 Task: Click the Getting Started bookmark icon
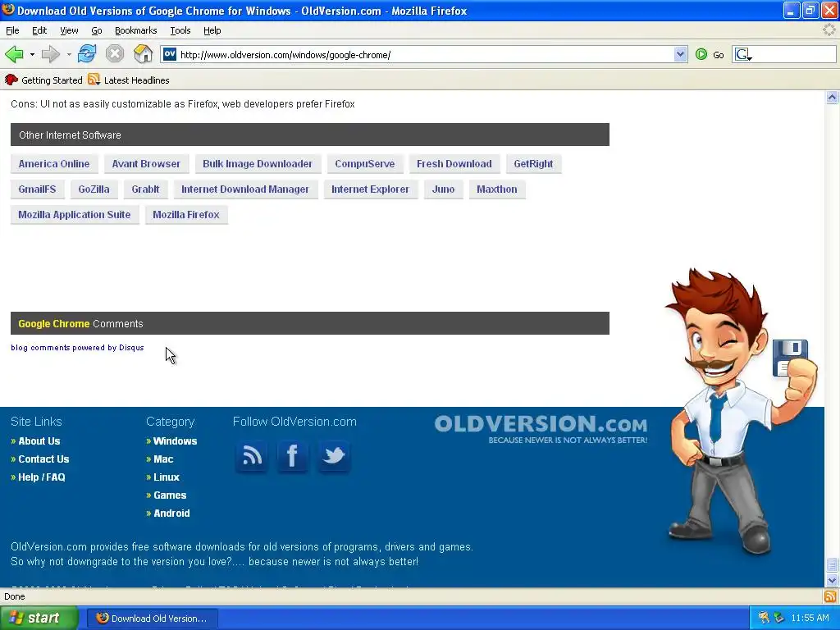(11, 80)
